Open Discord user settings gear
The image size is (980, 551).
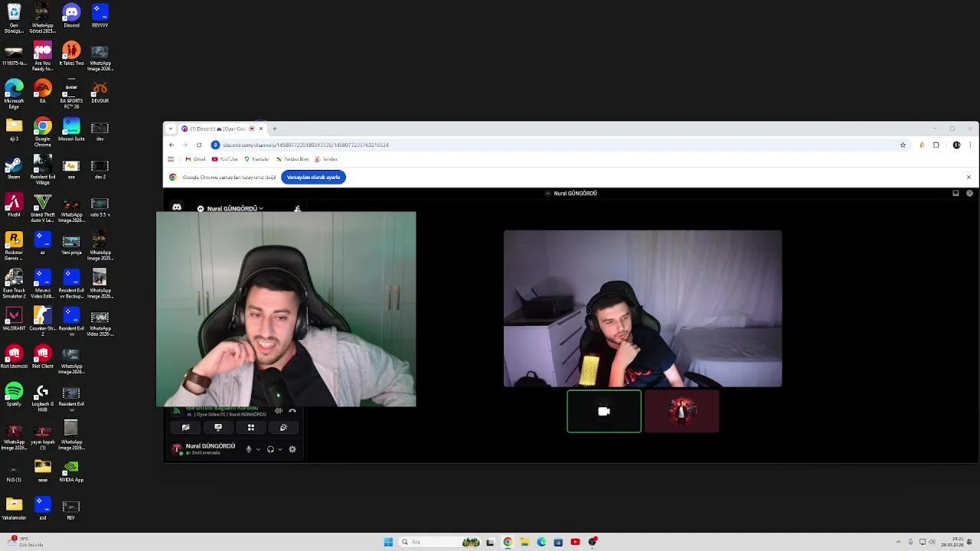292,449
